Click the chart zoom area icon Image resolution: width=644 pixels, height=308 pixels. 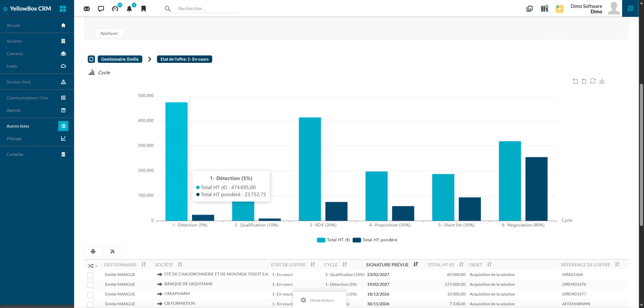click(575, 81)
